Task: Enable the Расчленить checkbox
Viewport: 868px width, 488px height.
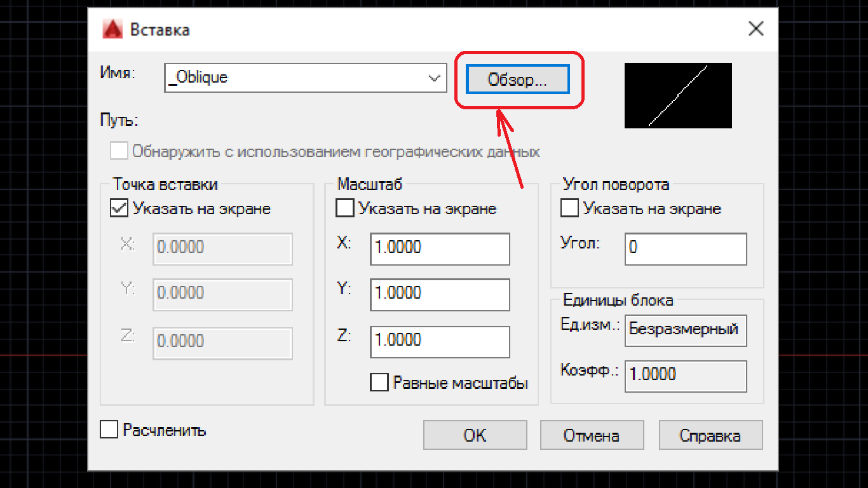Action: pyautogui.click(x=109, y=430)
